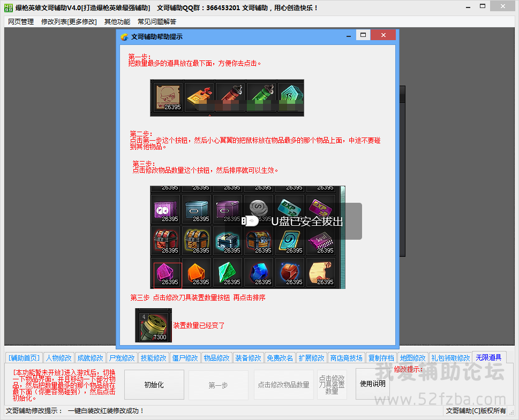
Task: Switch to the 礼包领取修改 tab
Action: tap(450, 358)
